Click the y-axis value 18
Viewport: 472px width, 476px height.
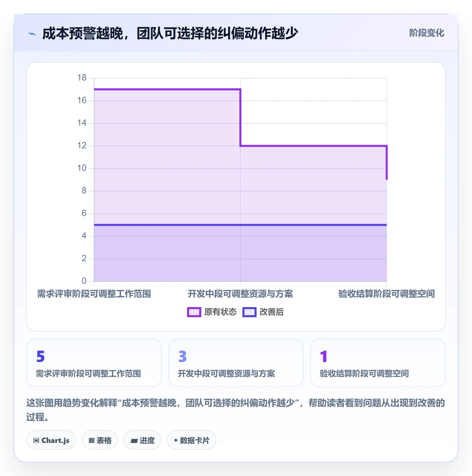point(82,78)
